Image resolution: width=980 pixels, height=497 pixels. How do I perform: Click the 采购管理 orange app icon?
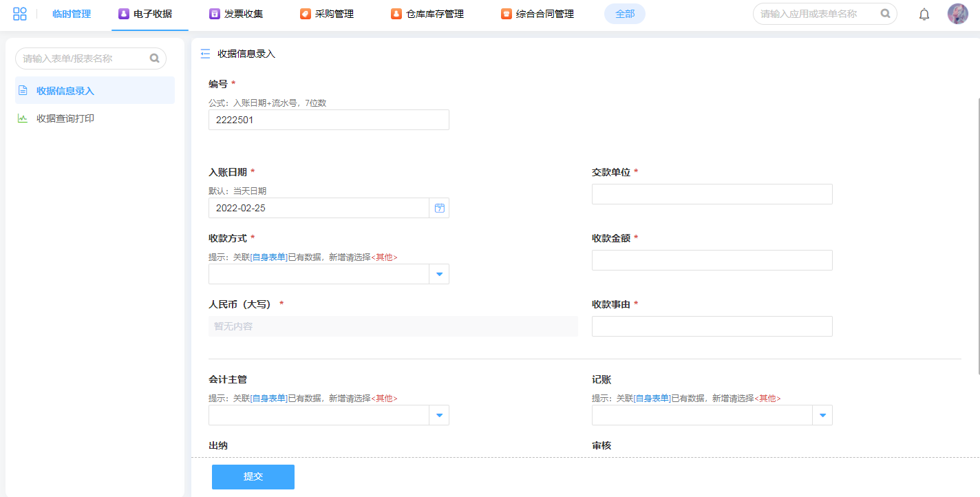306,14
